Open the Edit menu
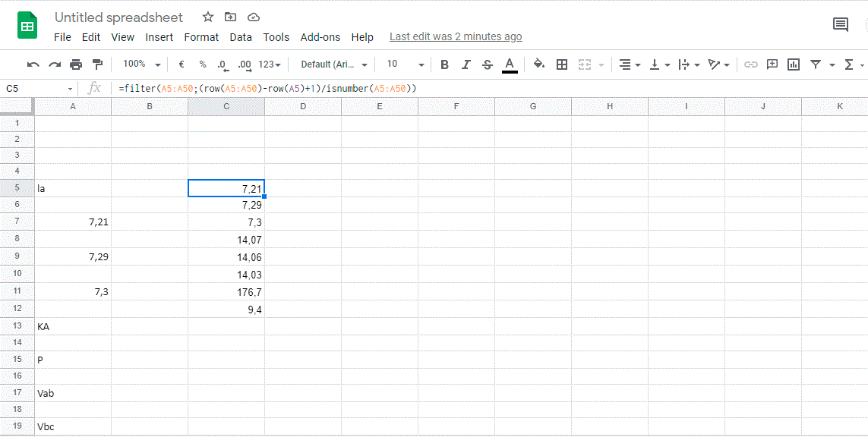The height and width of the screenshot is (437, 868). coord(91,37)
